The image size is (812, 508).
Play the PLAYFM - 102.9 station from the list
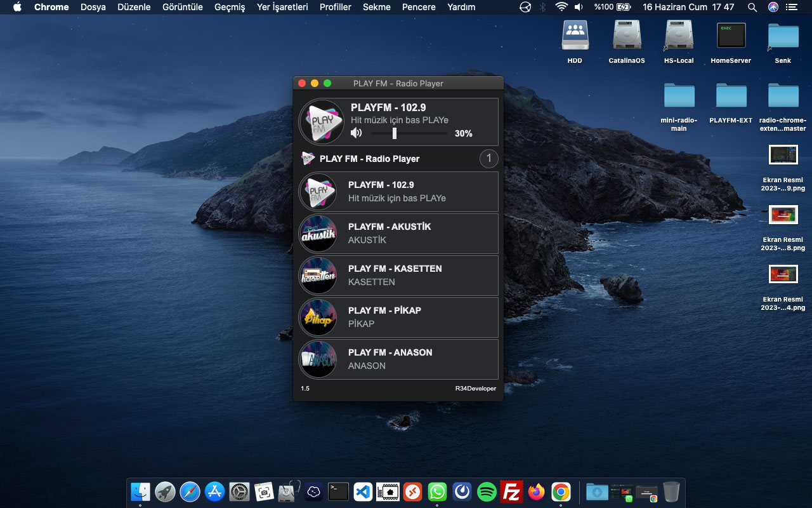pyautogui.click(x=398, y=192)
